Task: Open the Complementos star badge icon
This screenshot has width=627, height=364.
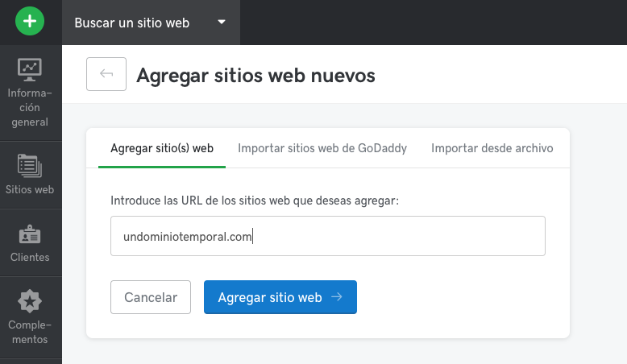Action: click(30, 301)
